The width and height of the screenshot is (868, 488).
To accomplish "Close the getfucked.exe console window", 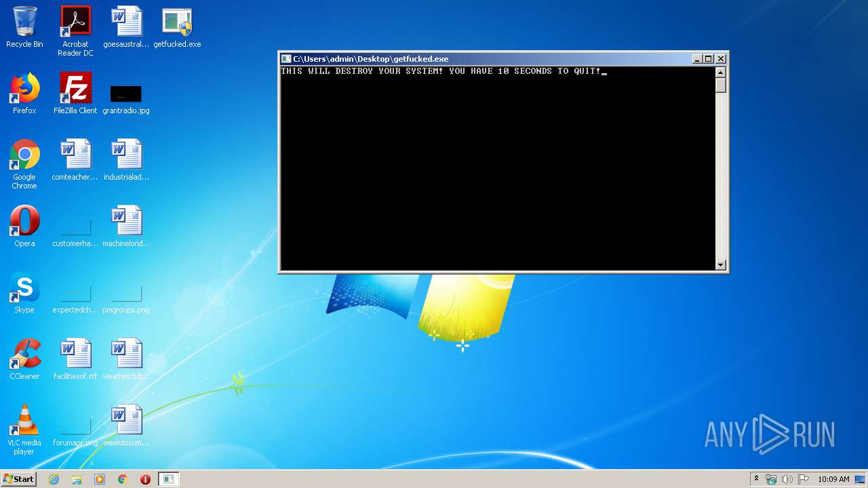I will (x=721, y=59).
